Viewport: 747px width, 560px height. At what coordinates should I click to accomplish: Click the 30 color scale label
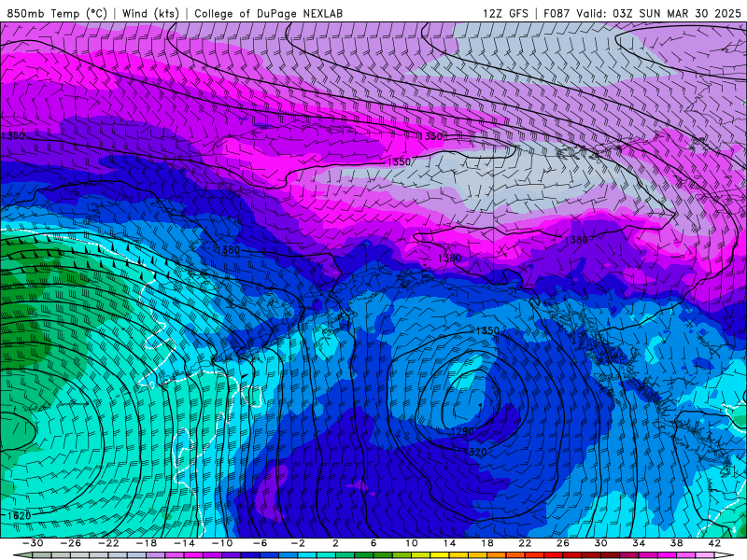pos(600,543)
